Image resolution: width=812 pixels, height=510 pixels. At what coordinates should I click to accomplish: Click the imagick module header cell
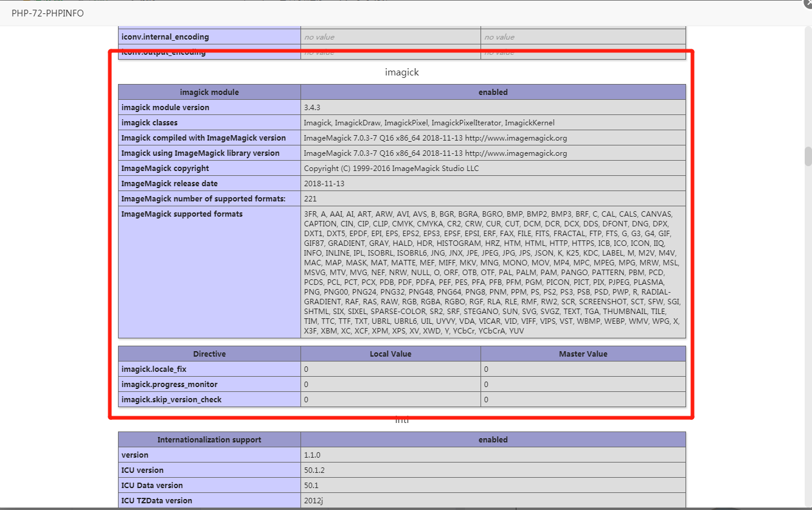[209, 93]
